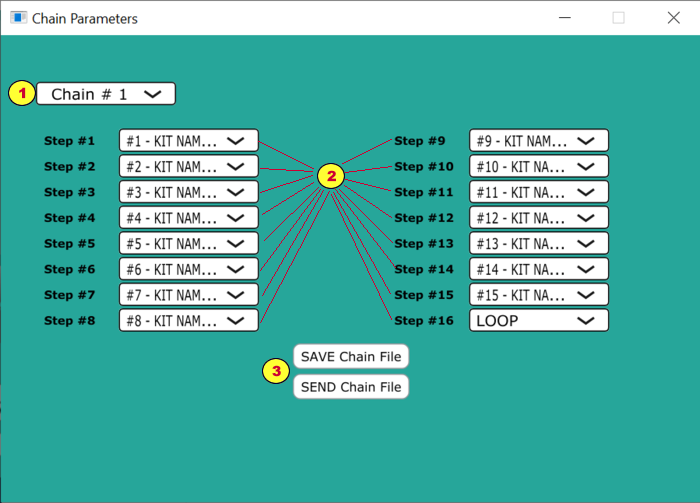700x503 pixels.
Task: Click the Step #8 label
Action: [69, 321]
